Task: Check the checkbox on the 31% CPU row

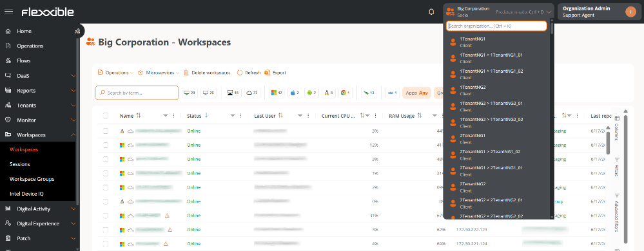Action: (x=106, y=216)
